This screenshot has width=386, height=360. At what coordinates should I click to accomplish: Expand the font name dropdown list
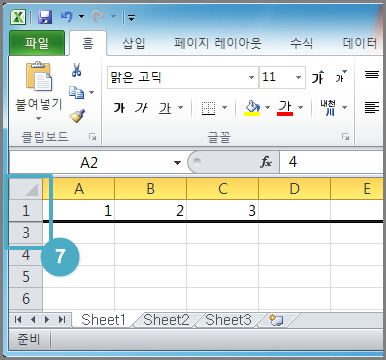coord(252,77)
